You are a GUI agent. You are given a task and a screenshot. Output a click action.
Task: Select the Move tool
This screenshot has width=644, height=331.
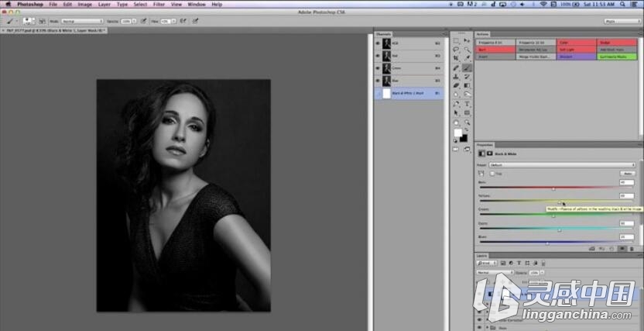coord(467,41)
